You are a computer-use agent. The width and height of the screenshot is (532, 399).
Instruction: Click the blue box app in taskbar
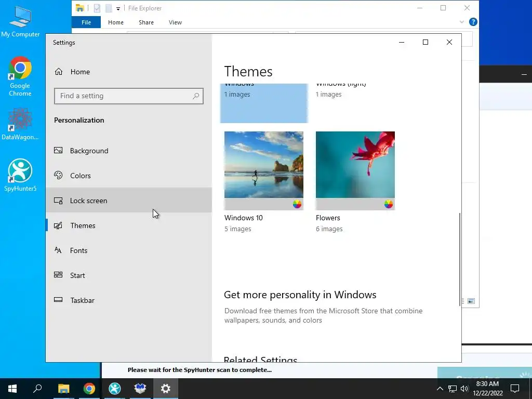click(x=140, y=389)
